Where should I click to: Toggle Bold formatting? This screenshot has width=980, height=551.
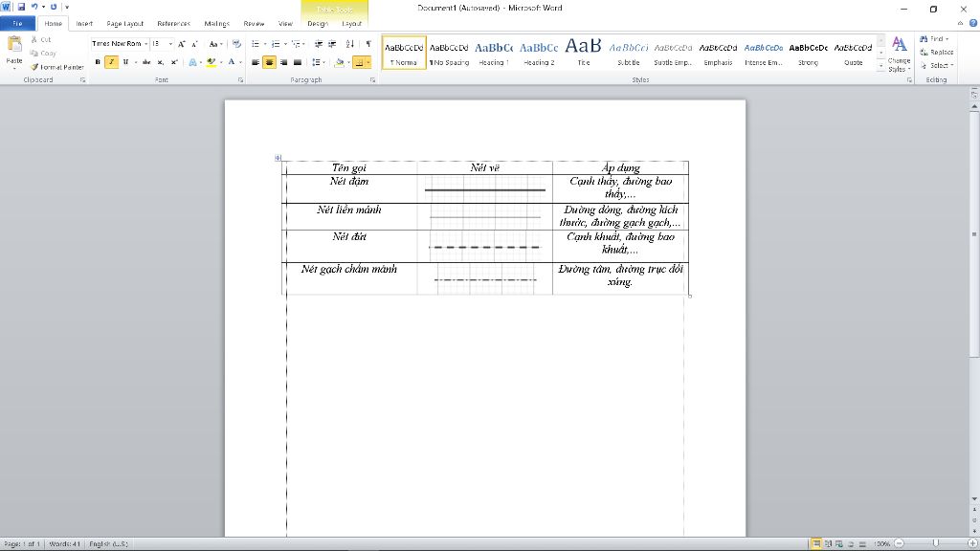(98, 62)
